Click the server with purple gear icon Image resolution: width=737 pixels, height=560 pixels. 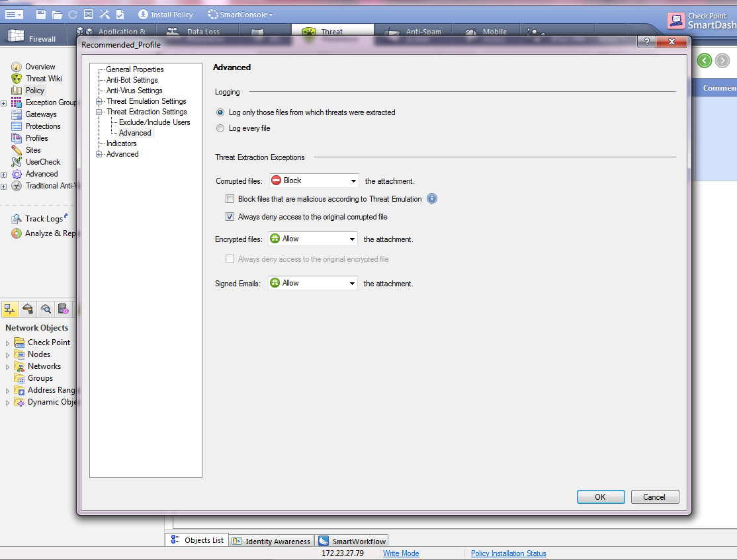click(x=64, y=309)
